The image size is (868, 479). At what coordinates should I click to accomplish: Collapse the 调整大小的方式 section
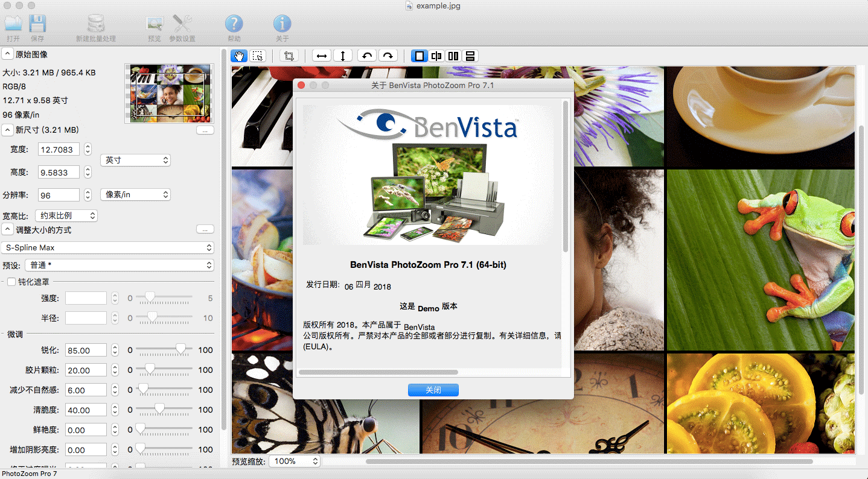7,230
